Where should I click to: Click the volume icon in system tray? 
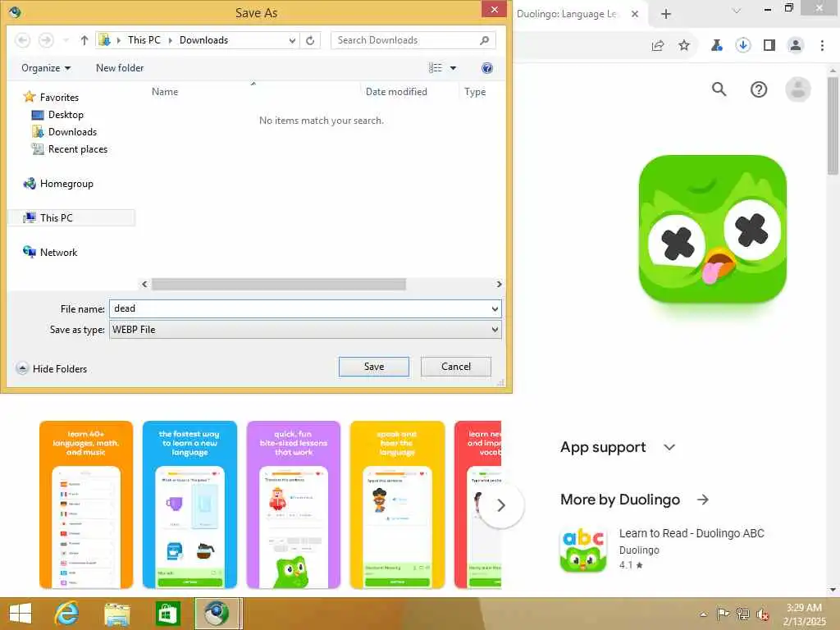762,614
